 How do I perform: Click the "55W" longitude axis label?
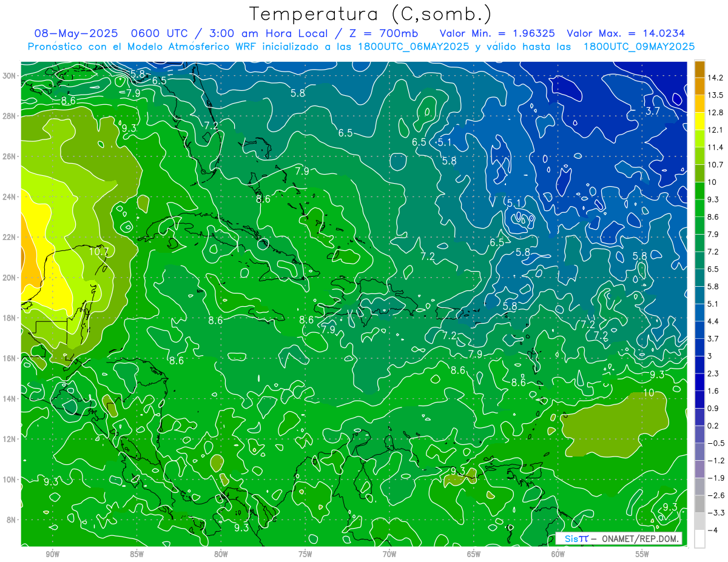pos(642,554)
